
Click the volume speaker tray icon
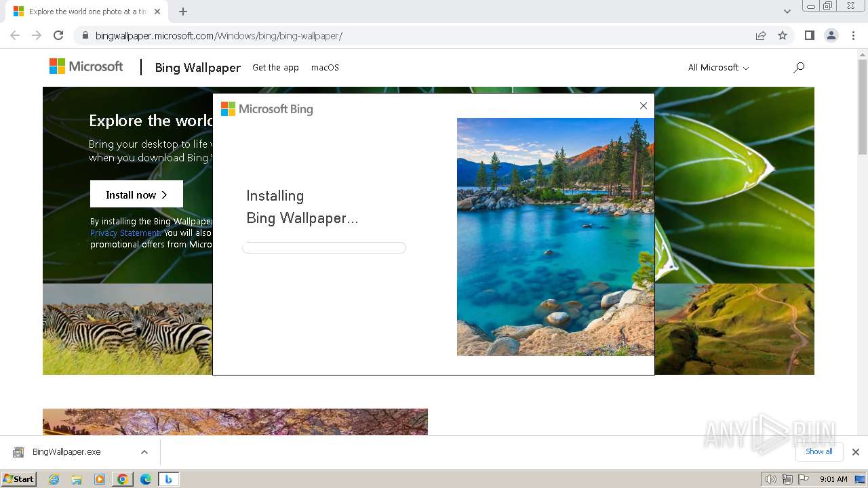(x=771, y=479)
